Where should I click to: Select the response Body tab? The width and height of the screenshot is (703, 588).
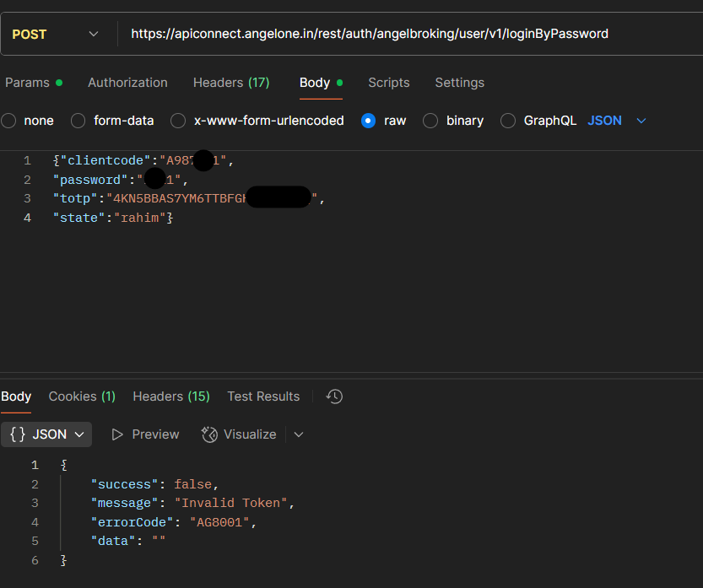point(16,396)
